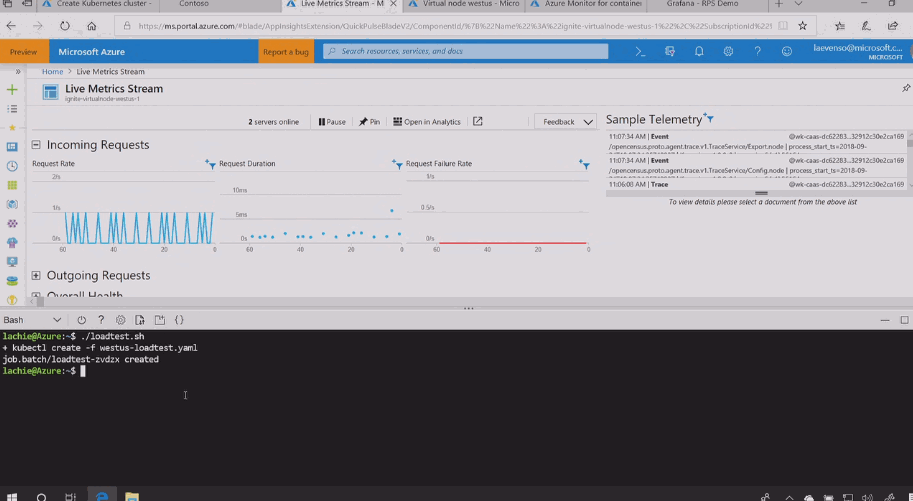The height and width of the screenshot is (501, 913).
Task: Restart Cloud Shell with power icon
Action: 82,320
